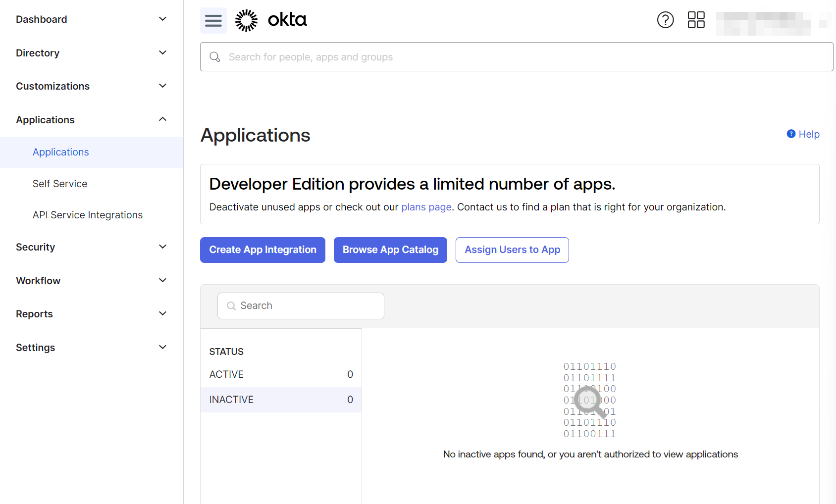Follow the plans page link
This screenshot has width=836, height=504.
pyautogui.click(x=426, y=207)
